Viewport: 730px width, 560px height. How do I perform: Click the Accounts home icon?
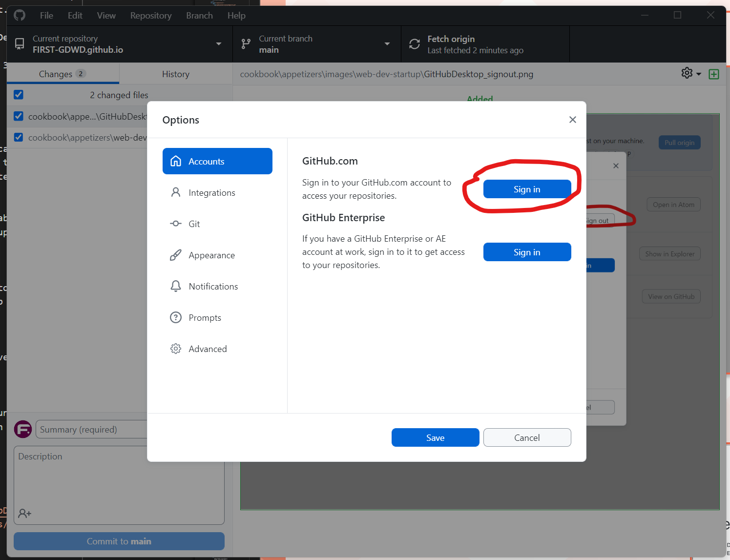point(176,161)
